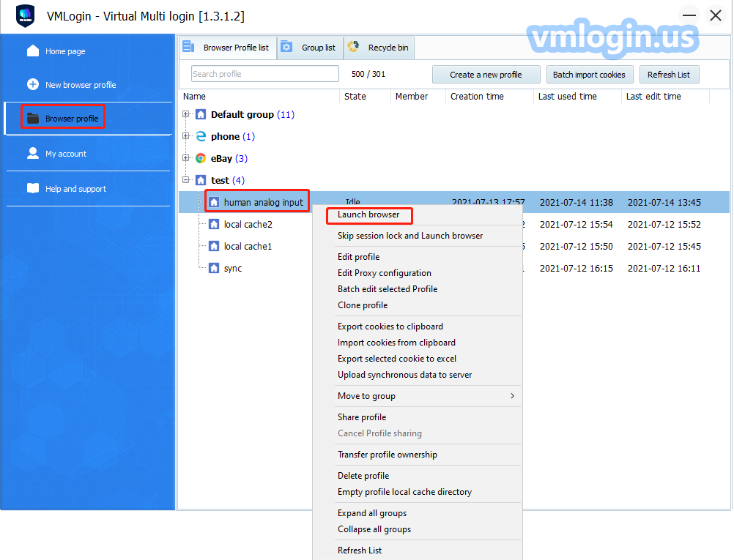734x560 pixels.
Task: Click the Batch import cookies button
Action: 589,75
